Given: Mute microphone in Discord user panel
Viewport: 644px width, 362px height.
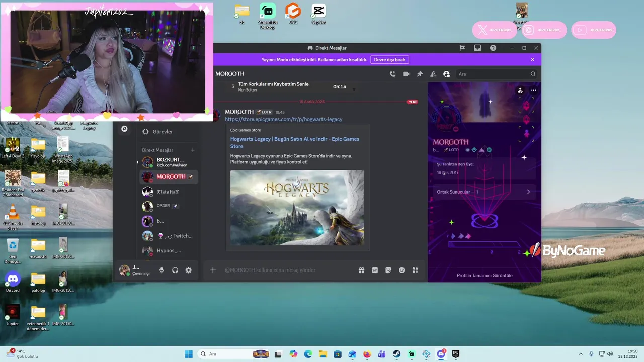Looking at the screenshot, I should pyautogui.click(x=162, y=270).
